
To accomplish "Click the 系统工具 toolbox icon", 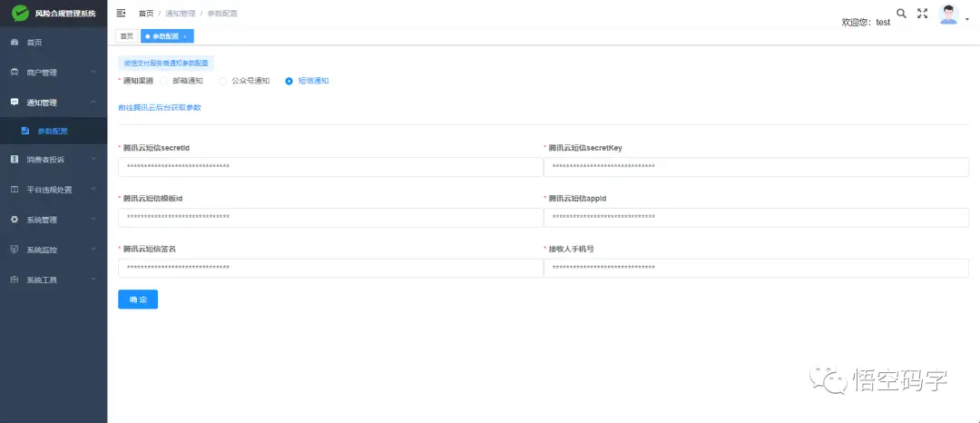I will point(15,280).
